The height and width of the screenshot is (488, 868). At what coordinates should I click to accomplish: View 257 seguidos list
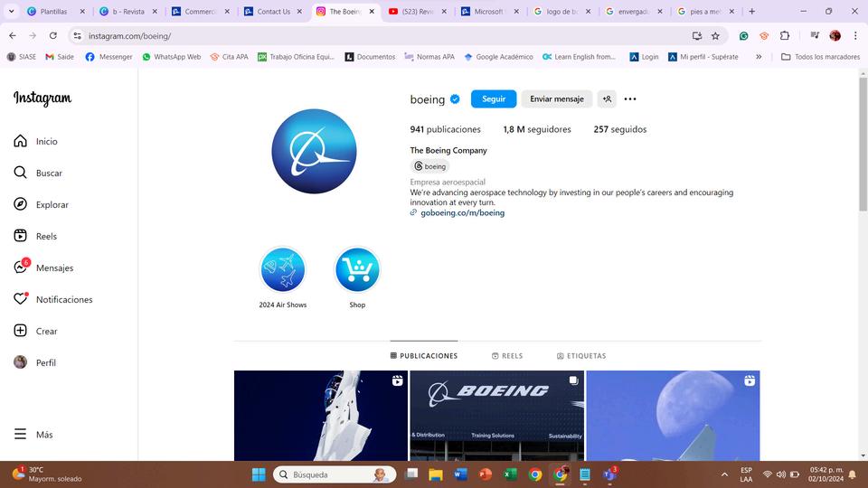click(x=620, y=129)
